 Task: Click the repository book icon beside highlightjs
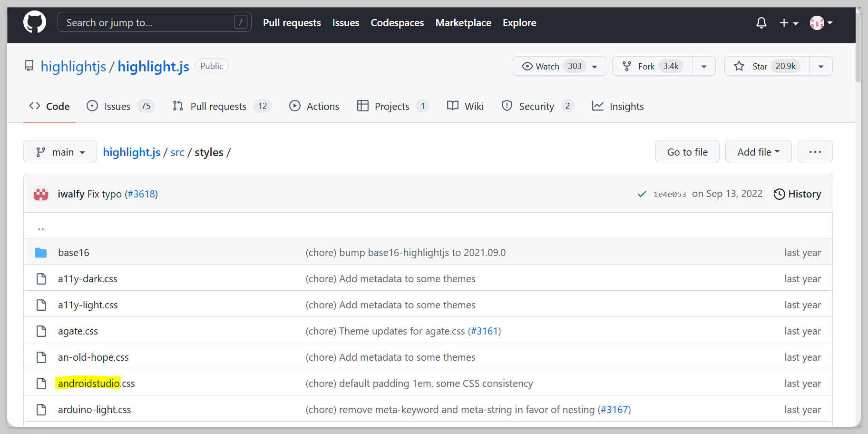tap(29, 66)
